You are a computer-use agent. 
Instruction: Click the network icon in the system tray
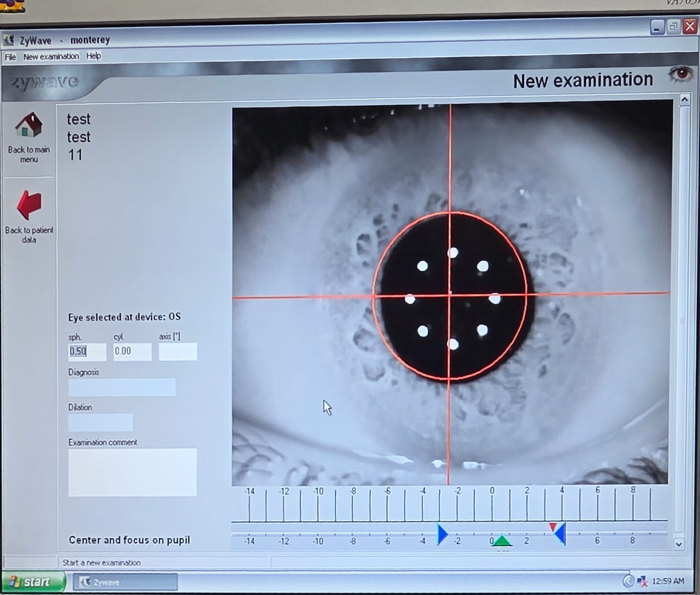click(x=642, y=581)
